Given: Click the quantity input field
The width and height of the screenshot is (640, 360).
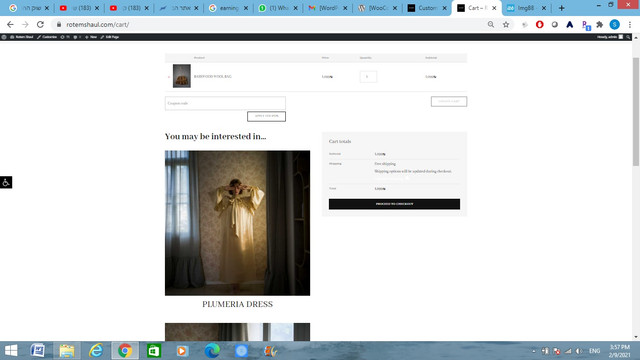Looking at the screenshot, I should pyautogui.click(x=368, y=76).
